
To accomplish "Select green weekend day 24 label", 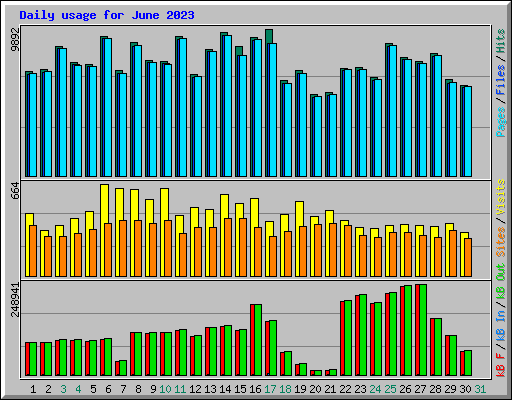I will 375,389.
